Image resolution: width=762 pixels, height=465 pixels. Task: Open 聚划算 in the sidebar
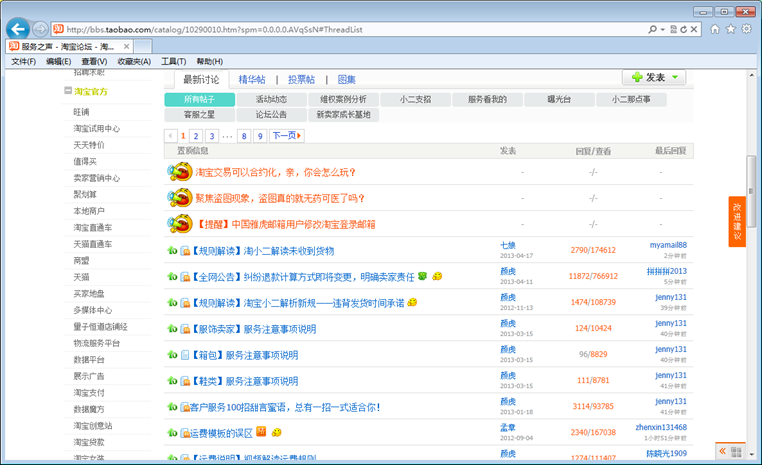click(85, 194)
